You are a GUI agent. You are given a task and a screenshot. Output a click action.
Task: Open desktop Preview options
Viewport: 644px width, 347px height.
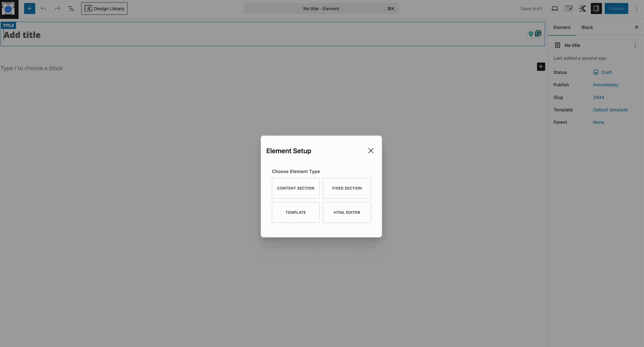coord(555,8)
